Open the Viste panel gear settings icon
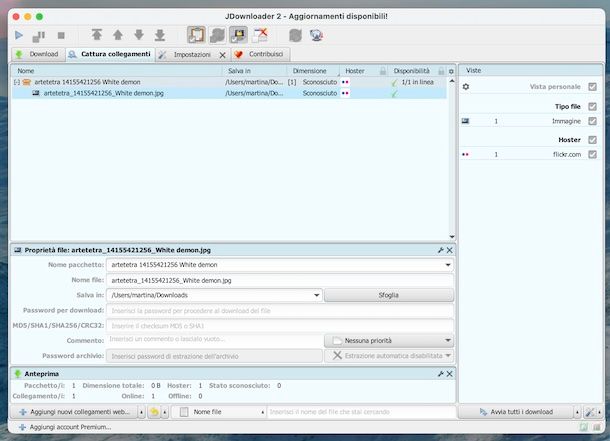 (x=466, y=87)
